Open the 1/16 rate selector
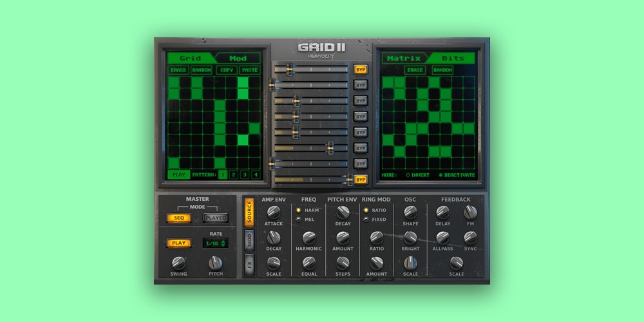644x322 pixels. (x=216, y=243)
